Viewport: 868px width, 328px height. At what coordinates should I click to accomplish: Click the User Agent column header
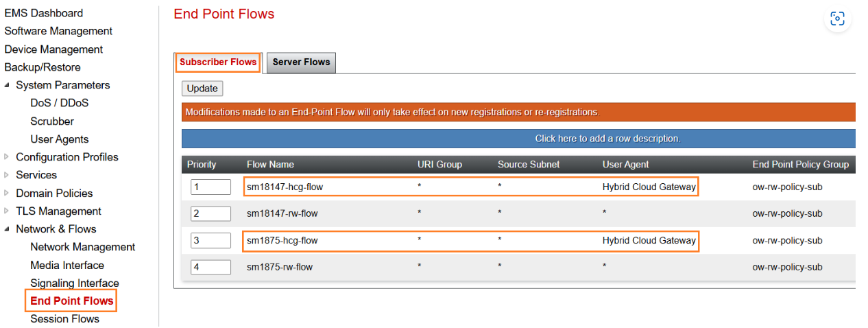(x=626, y=165)
